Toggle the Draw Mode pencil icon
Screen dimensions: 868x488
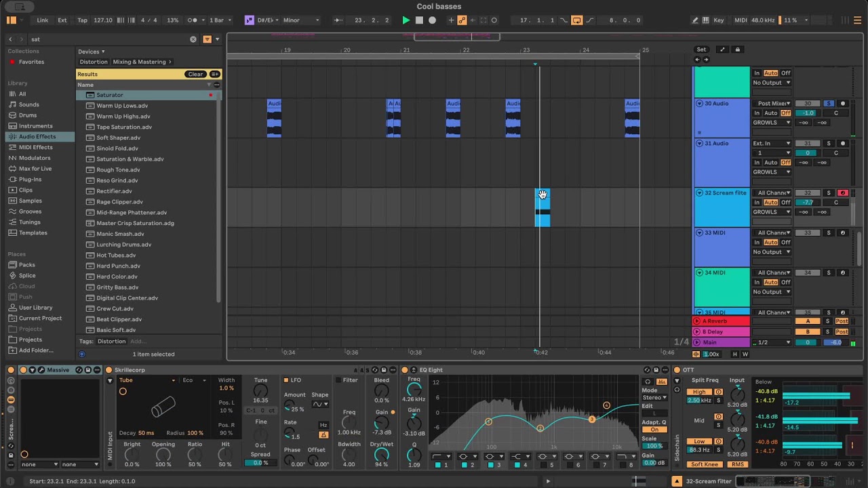pos(694,20)
